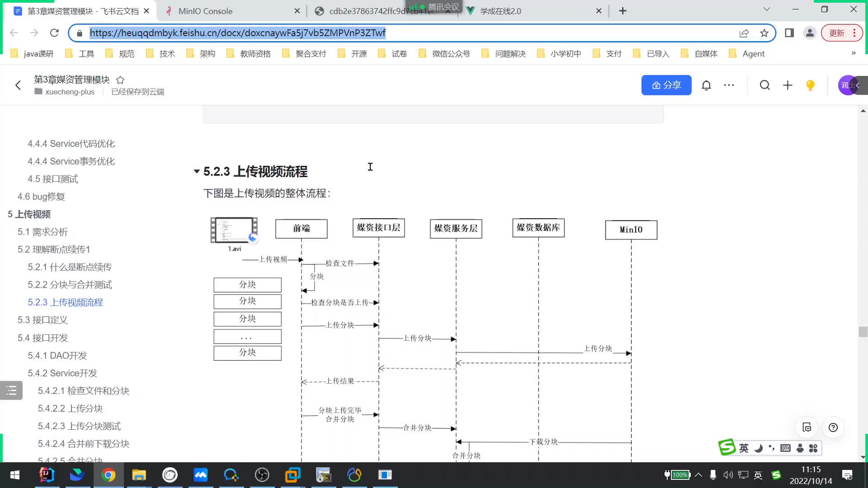Collapse the 5.2.3 上传视频流程 heading
Screen dimensions: 868x488
pyautogui.click(x=197, y=172)
